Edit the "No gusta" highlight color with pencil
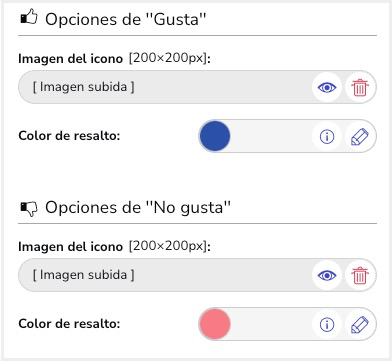Image resolution: width=392 pixels, height=362 pixels. tap(360, 324)
